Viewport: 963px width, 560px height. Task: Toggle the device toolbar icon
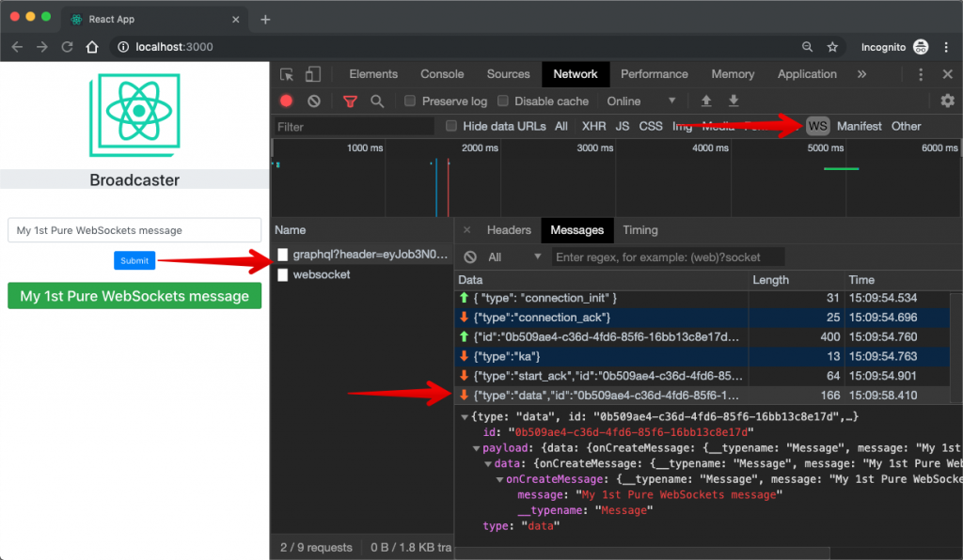313,74
